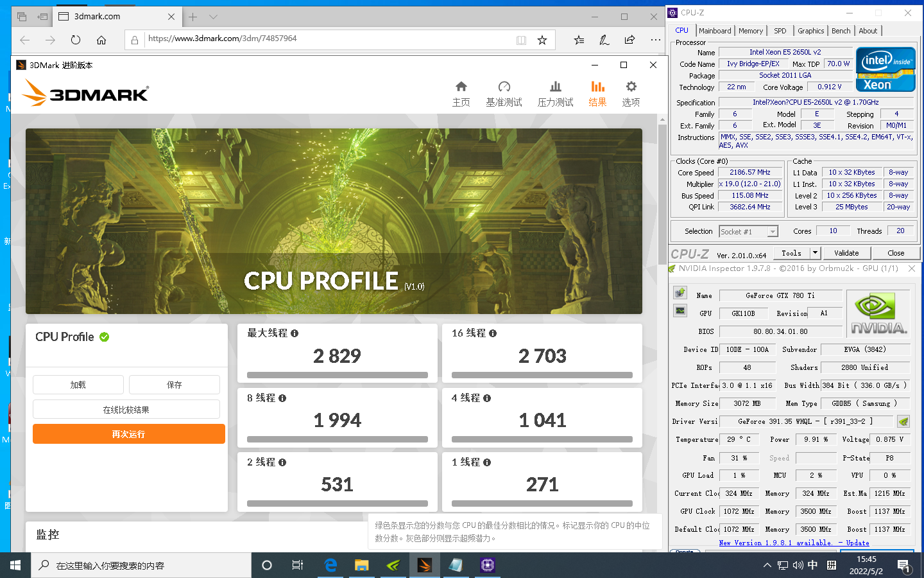Click the screenshot upload icon in NVIDIA Inspector
This screenshot has height=578, width=924.
680,293
